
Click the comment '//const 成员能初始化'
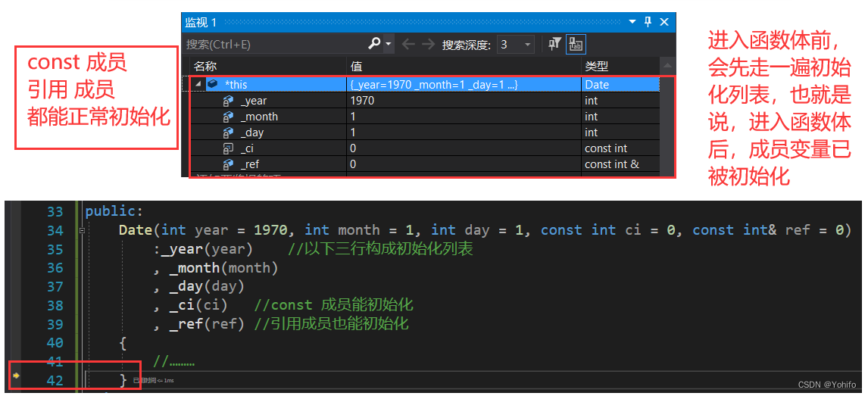pos(334,305)
